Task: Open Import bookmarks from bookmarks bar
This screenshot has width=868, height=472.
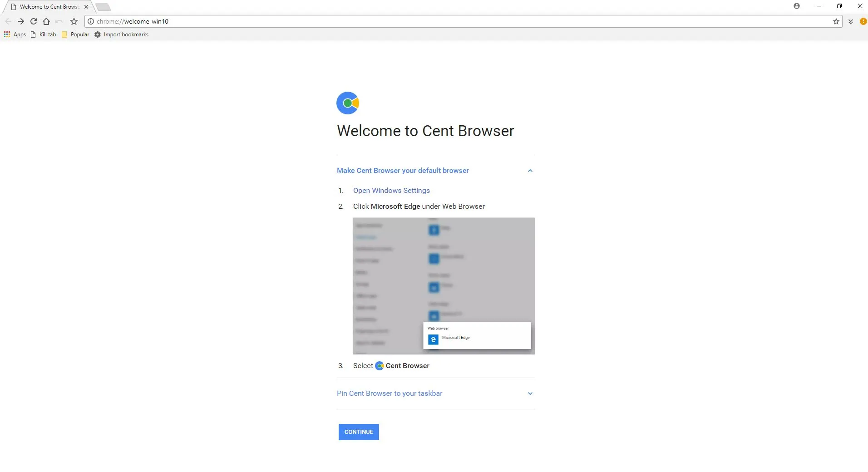Action: click(x=121, y=34)
